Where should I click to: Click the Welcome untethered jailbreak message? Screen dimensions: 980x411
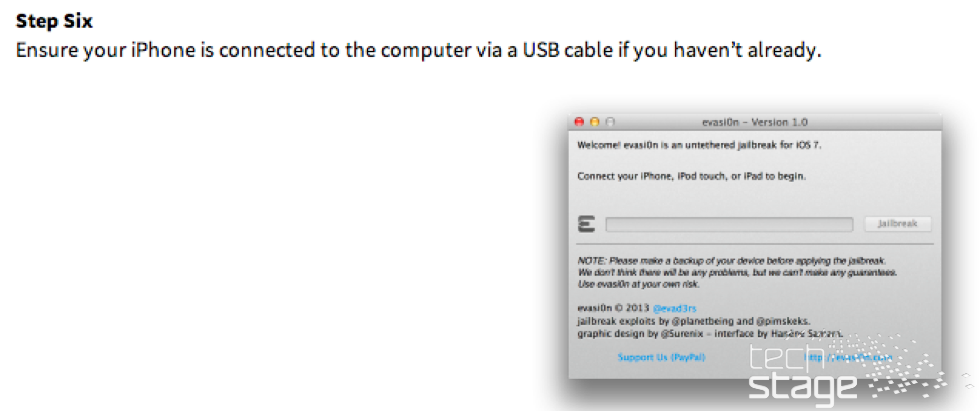[x=699, y=145]
